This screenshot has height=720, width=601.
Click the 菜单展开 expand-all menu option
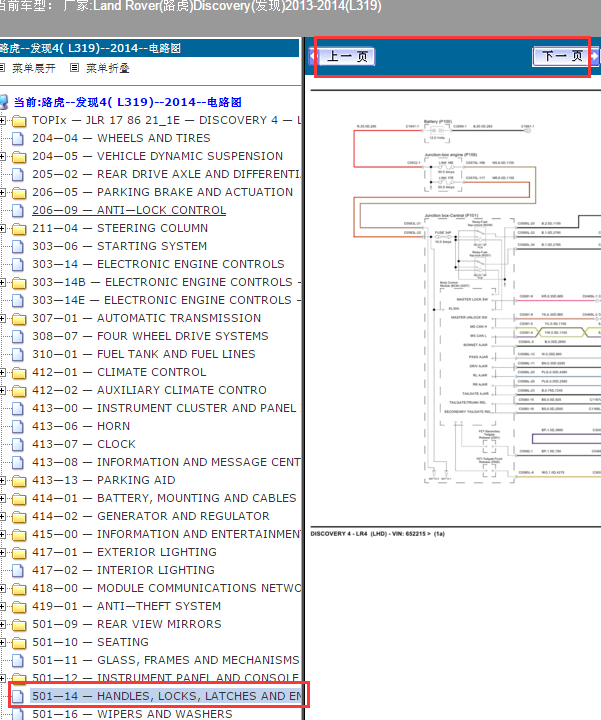click(36, 69)
